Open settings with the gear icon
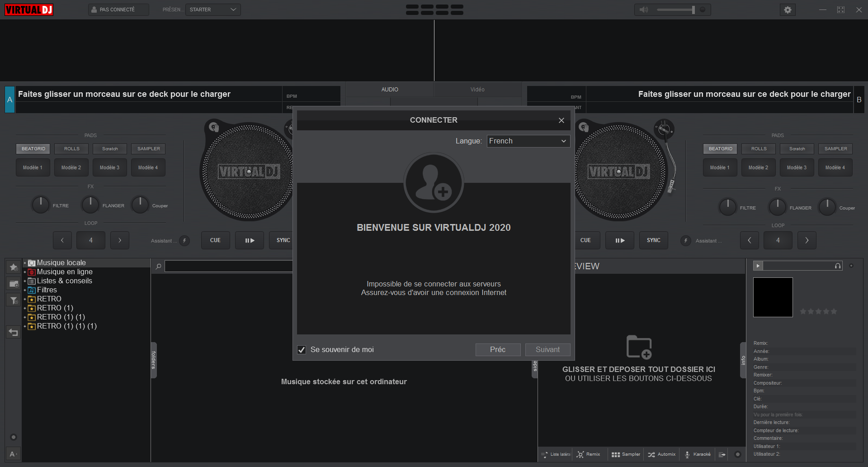 pos(788,10)
